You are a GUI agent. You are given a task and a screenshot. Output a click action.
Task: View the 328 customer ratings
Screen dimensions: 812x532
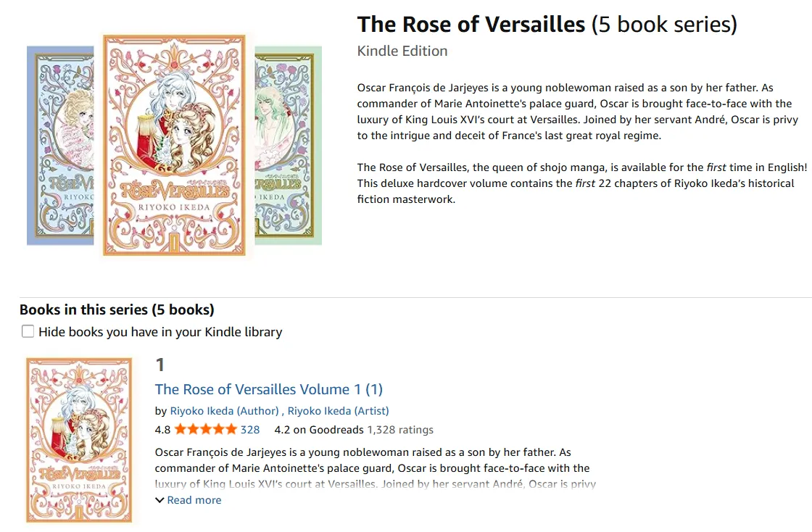[250, 429]
